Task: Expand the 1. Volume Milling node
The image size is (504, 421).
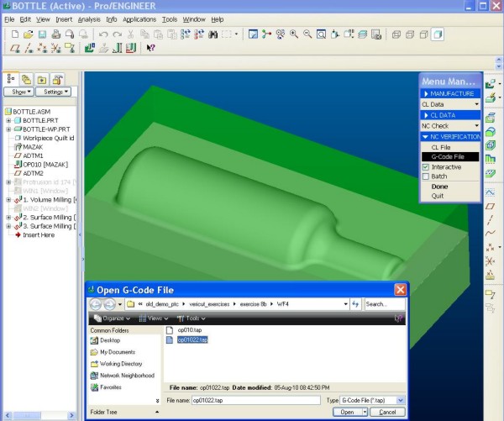Action: point(8,200)
